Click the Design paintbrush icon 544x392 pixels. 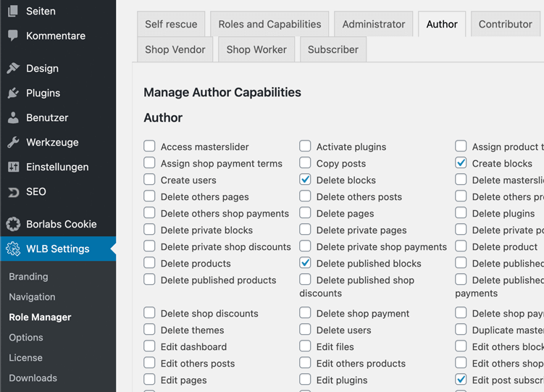(x=13, y=68)
